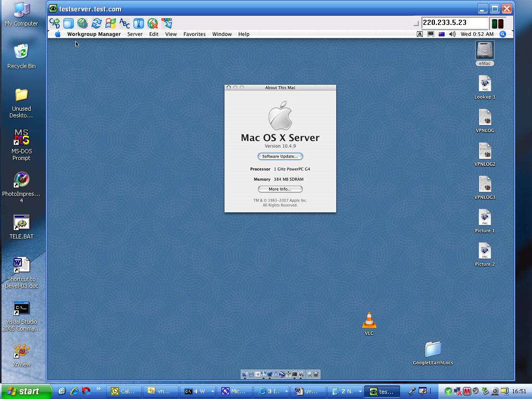Click the refresh screen toolbar icon
This screenshot has height=399, width=532.
[96, 23]
